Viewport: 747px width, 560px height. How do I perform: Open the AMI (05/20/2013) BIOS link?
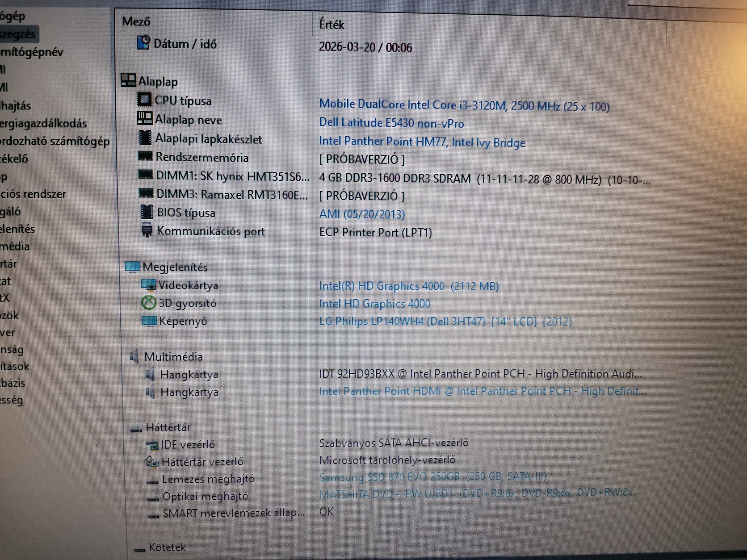362,214
